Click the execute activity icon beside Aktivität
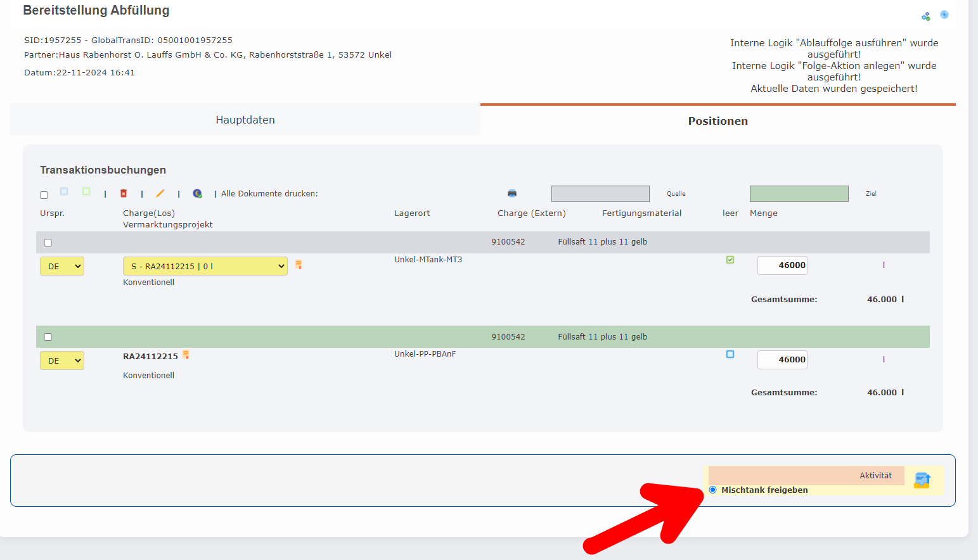The image size is (978, 560). (x=922, y=480)
